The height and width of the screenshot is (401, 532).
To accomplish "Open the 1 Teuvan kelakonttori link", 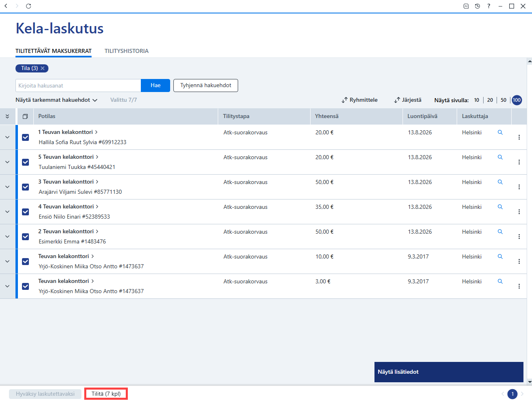I will 68,132.
